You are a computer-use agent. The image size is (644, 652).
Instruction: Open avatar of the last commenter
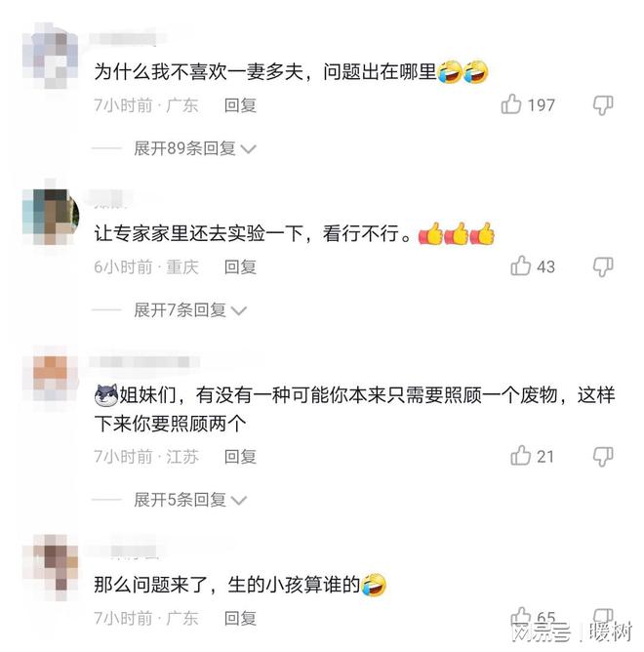(x=51, y=567)
